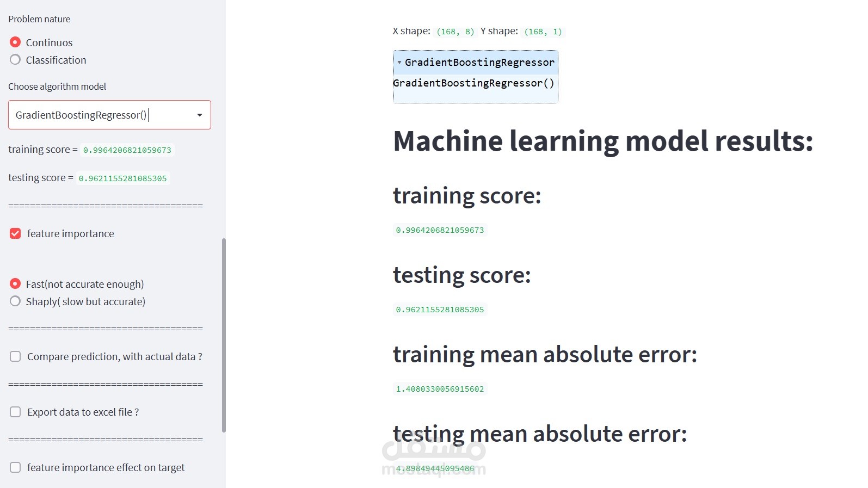Enable Compare prediction with actual data
This screenshot has width=868, height=488.
pos(15,356)
